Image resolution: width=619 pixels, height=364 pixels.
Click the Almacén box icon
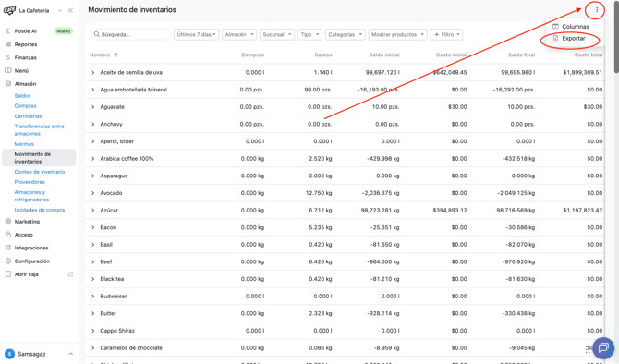click(x=8, y=84)
